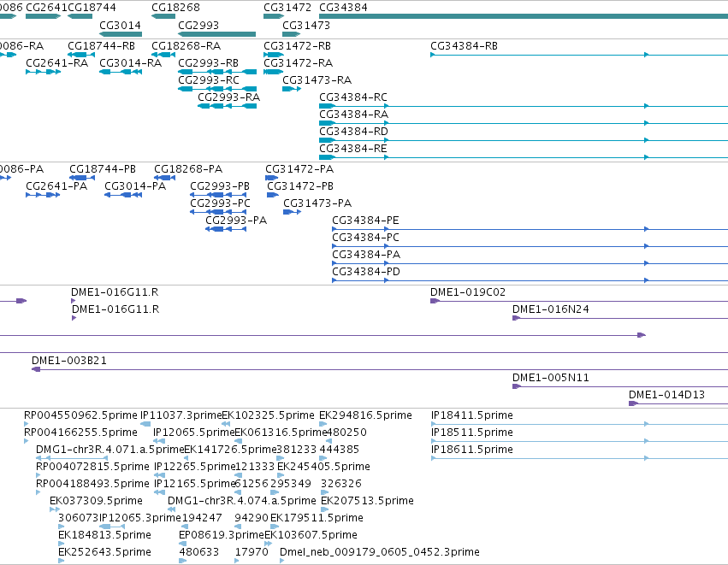Image resolution: width=728 pixels, height=565 pixels.
Task: Click the CG2641 gene label
Action: tap(46, 8)
